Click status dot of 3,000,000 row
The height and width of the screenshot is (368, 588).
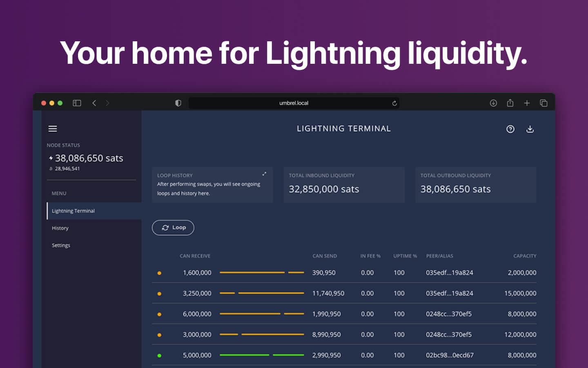point(159,335)
